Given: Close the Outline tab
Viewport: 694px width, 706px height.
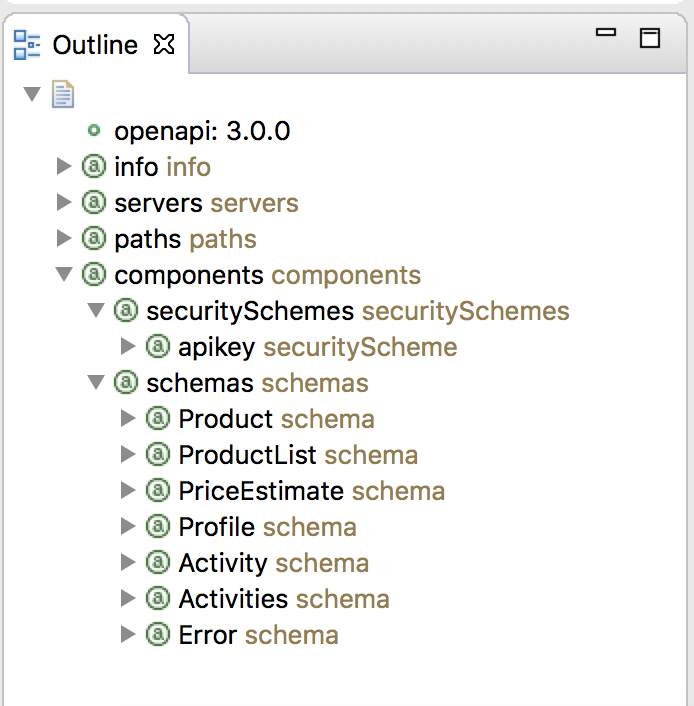Looking at the screenshot, I should click(x=163, y=44).
